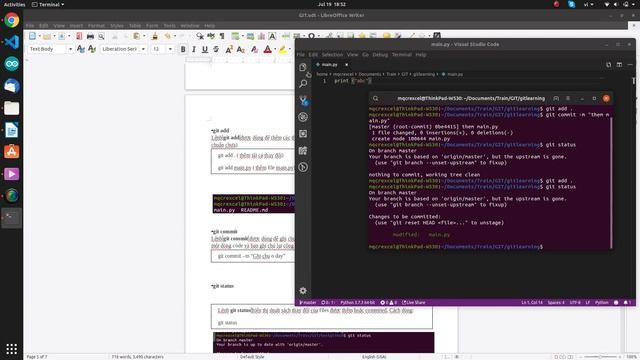
Task: Toggle Strikethrough formatting in Writer
Action: pos(216,49)
